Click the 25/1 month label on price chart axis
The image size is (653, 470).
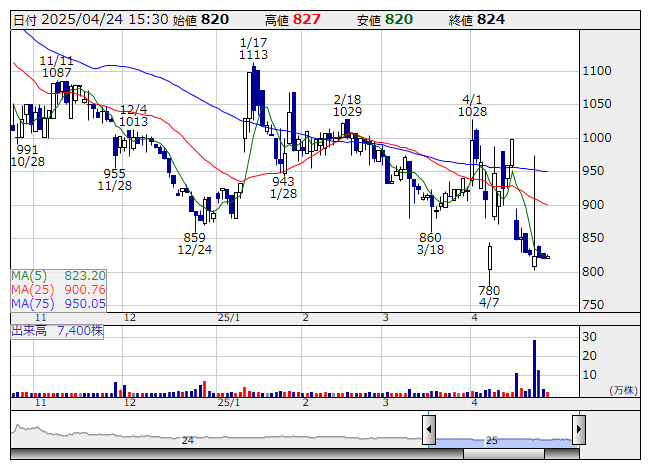pyautogui.click(x=229, y=318)
